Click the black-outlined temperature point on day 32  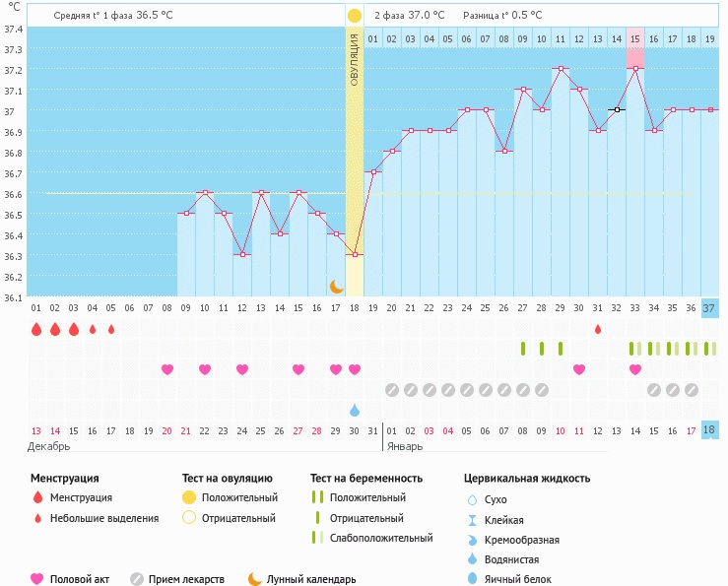click(617, 109)
